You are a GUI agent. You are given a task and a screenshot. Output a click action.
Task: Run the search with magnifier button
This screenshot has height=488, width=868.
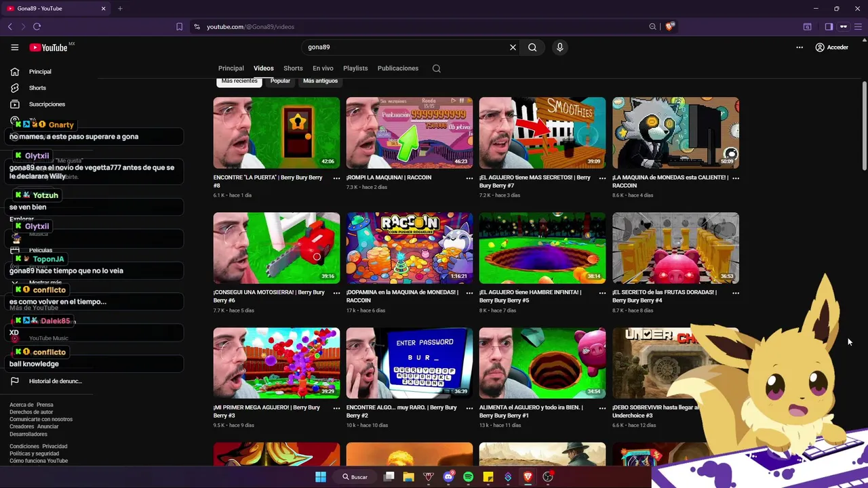click(532, 47)
